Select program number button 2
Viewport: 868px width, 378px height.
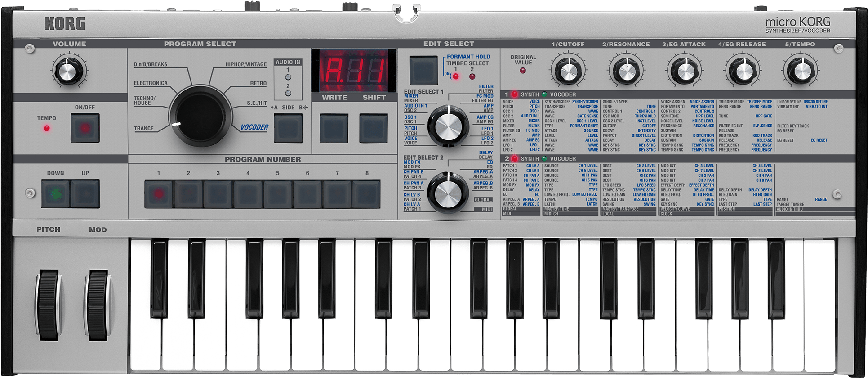(x=188, y=194)
